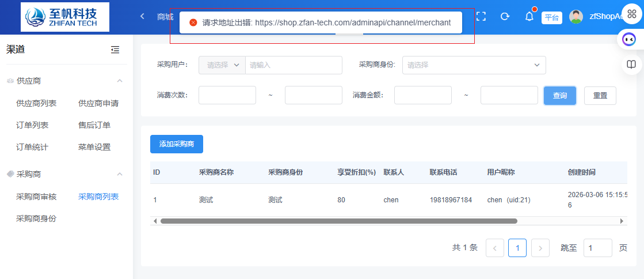Click the purple assistant robot icon
This screenshot has height=279, width=644.
click(x=629, y=40)
